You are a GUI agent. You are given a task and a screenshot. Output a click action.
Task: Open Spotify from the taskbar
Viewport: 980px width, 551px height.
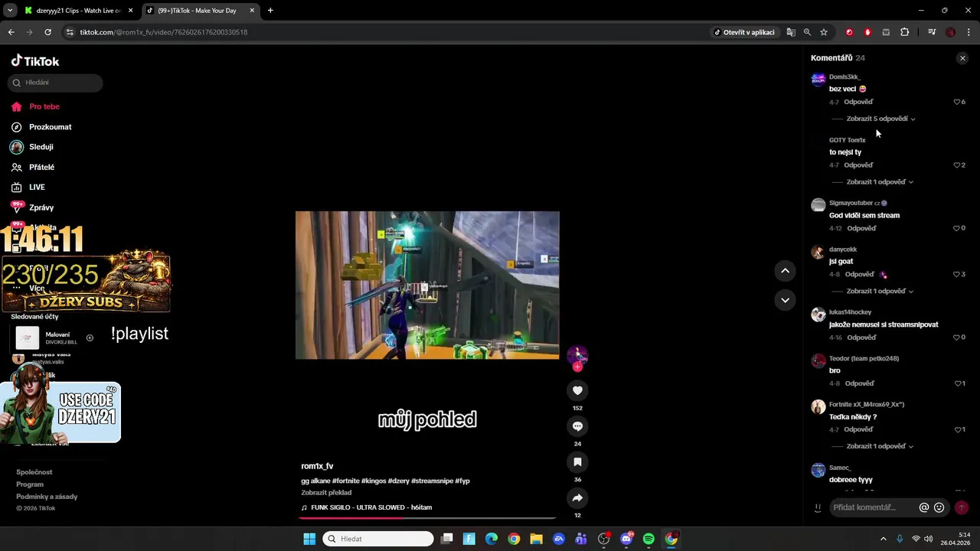(x=648, y=539)
